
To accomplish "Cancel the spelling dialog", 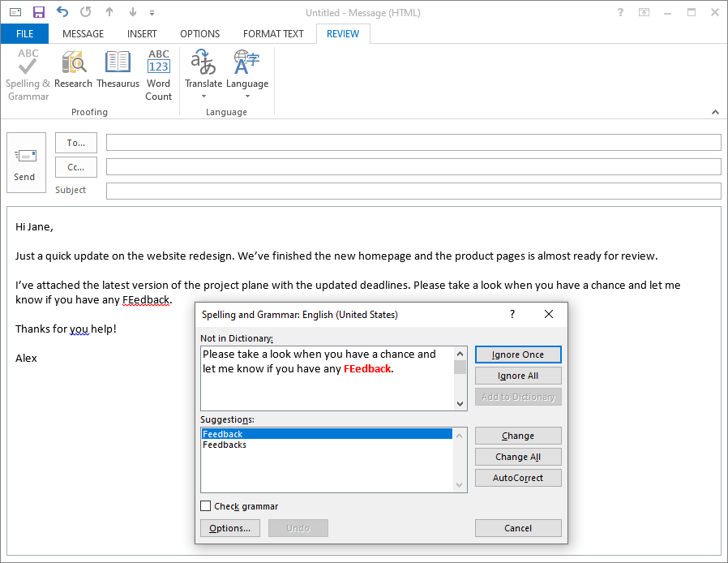I will [518, 528].
